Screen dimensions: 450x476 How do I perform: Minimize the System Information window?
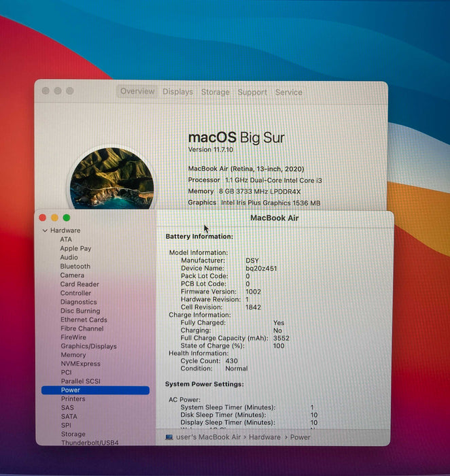54,218
